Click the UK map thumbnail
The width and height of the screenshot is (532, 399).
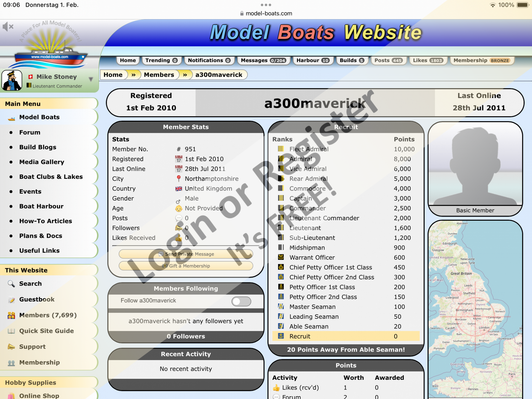475,309
